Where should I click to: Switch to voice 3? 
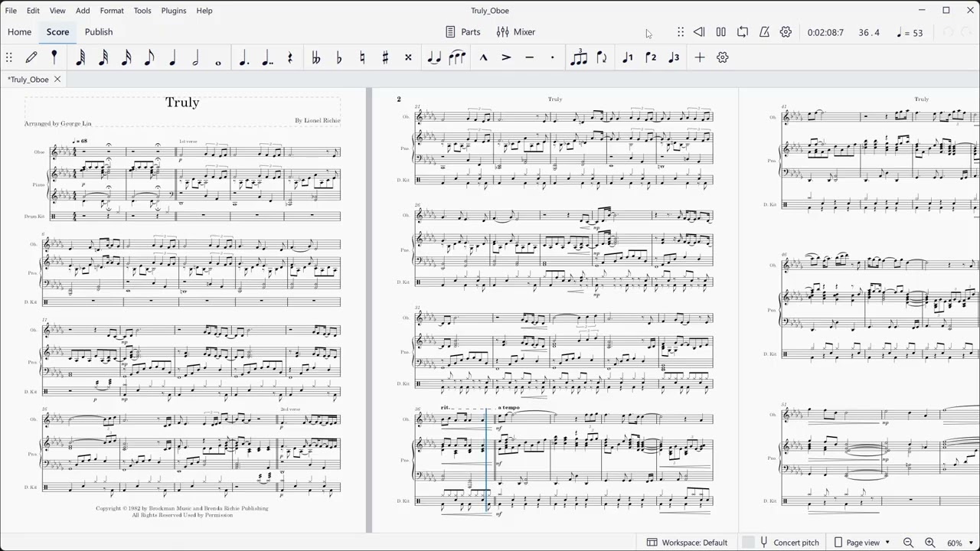click(674, 57)
